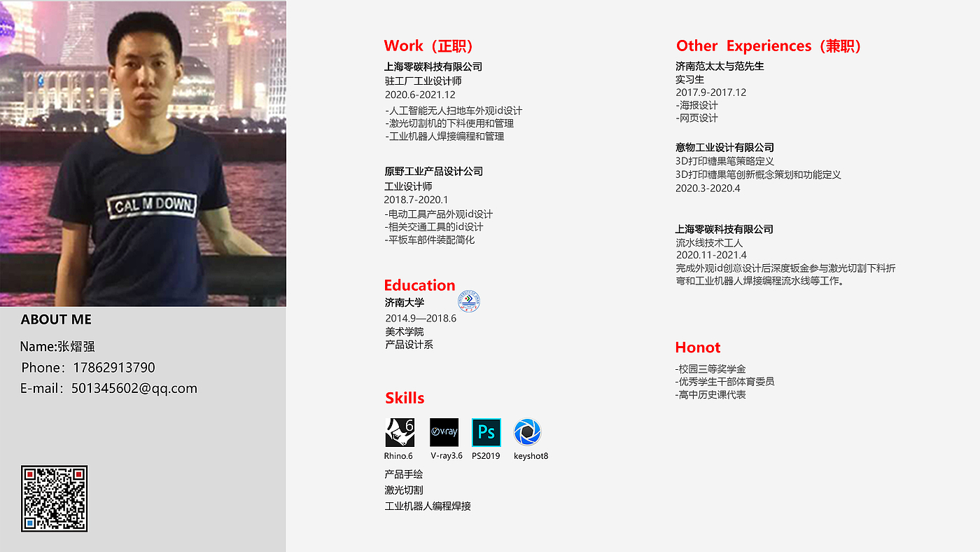The image size is (980, 552).
Task: Click the description line starting '完成外观id创意设计后'
Action: coord(785,268)
